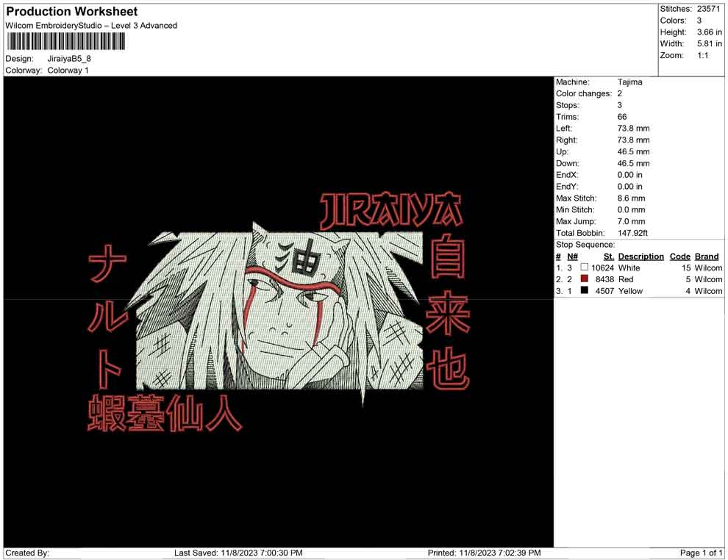Viewport: 728px width, 560px height.
Task: Click the 'N#' column header
Action: coord(572,256)
